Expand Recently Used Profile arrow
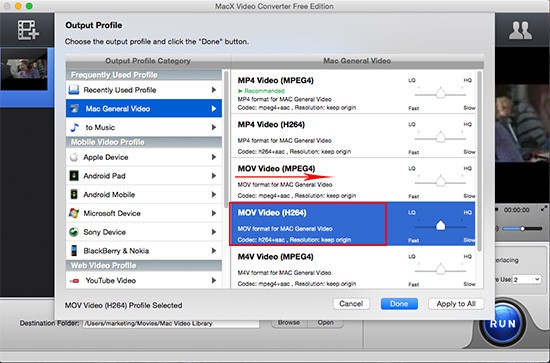 click(214, 90)
